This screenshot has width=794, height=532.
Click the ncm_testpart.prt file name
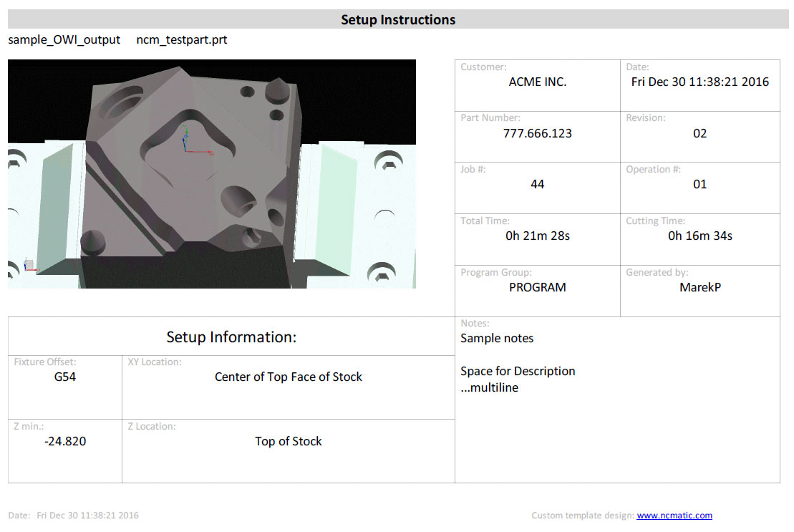181,39
